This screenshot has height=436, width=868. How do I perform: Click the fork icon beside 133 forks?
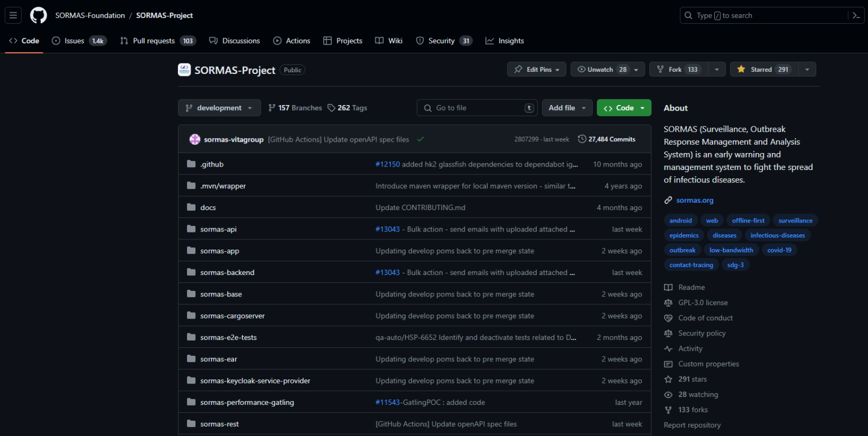tap(669, 409)
